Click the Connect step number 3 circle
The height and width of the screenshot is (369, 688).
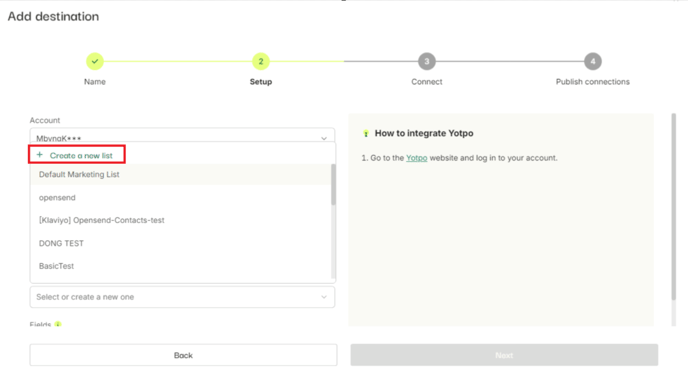pos(426,61)
